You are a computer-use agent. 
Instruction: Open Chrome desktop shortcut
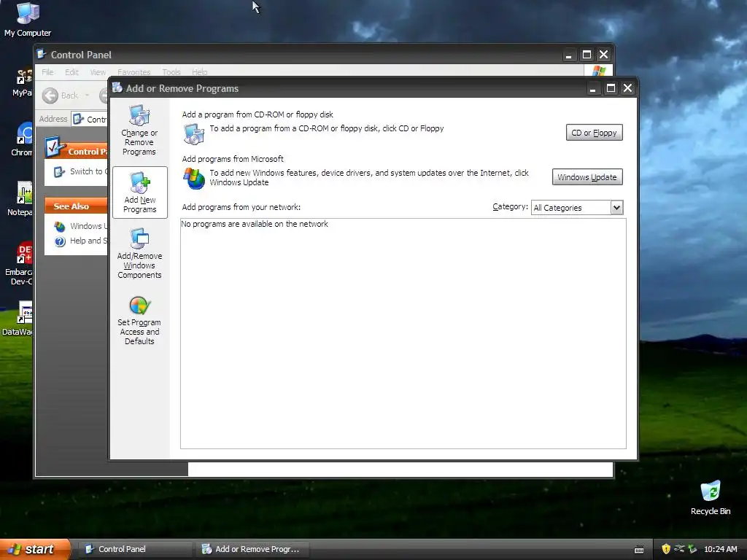tap(22, 139)
